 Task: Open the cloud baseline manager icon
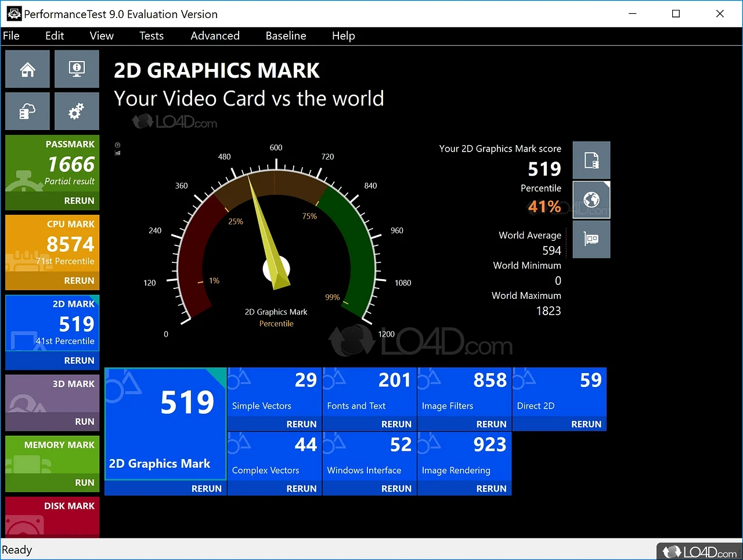coord(27,111)
